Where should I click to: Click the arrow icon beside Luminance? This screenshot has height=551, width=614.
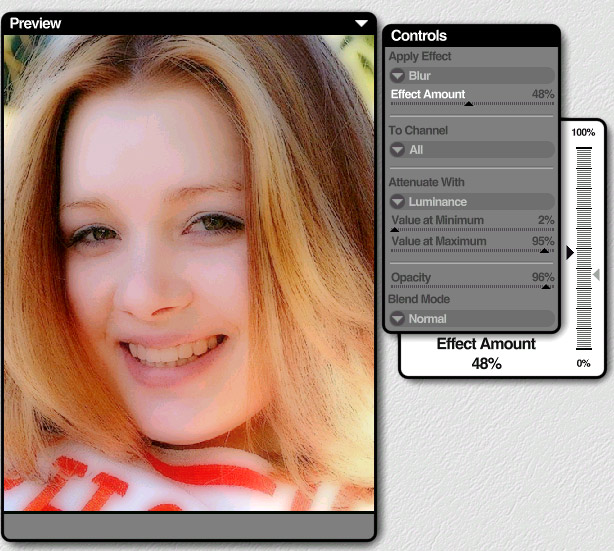[397, 202]
